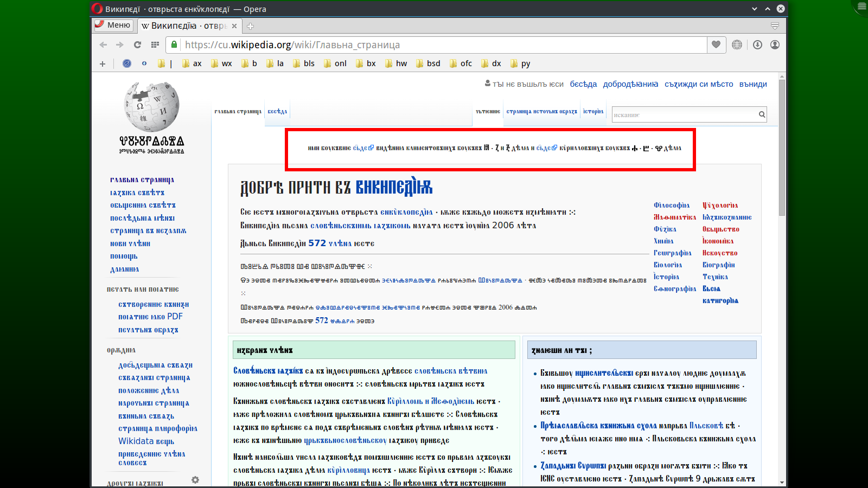The height and width of the screenshot is (488, 868).
Task: Click the magnifier search icon in Wikipedia
Action: [762, 114]
